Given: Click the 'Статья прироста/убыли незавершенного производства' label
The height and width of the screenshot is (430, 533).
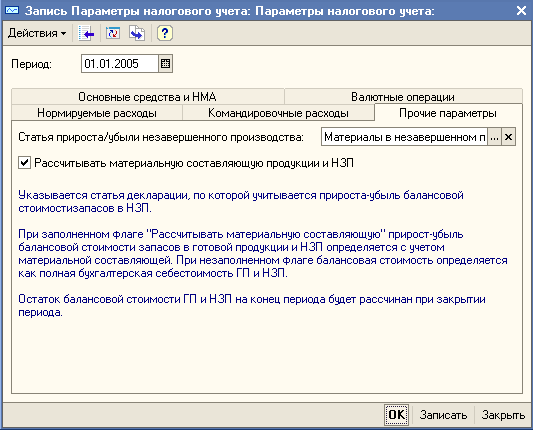Looking at the screenshot, I should click(x=161, y=137).
